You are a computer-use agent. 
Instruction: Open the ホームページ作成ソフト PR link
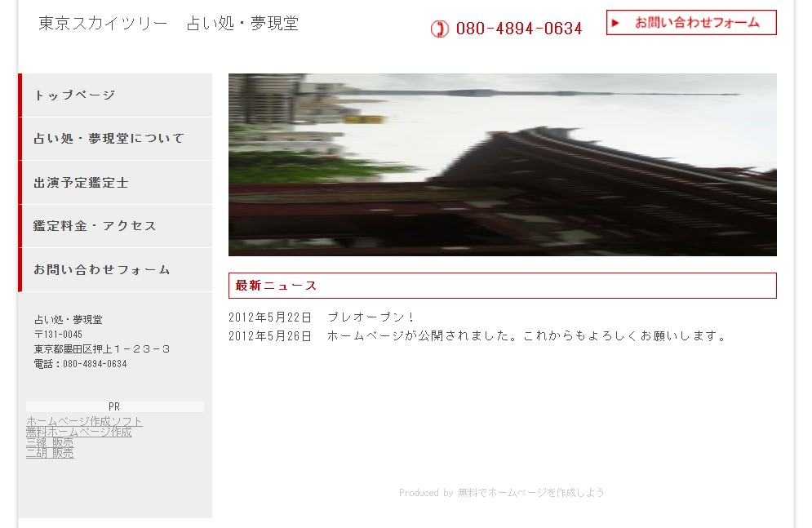point(84,421)
